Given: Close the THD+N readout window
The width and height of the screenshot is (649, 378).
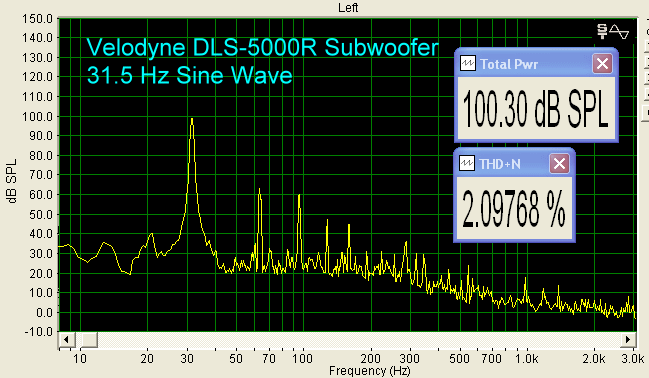Looking at the screenshot, I should pyautogui.click(x=560, y=164).
